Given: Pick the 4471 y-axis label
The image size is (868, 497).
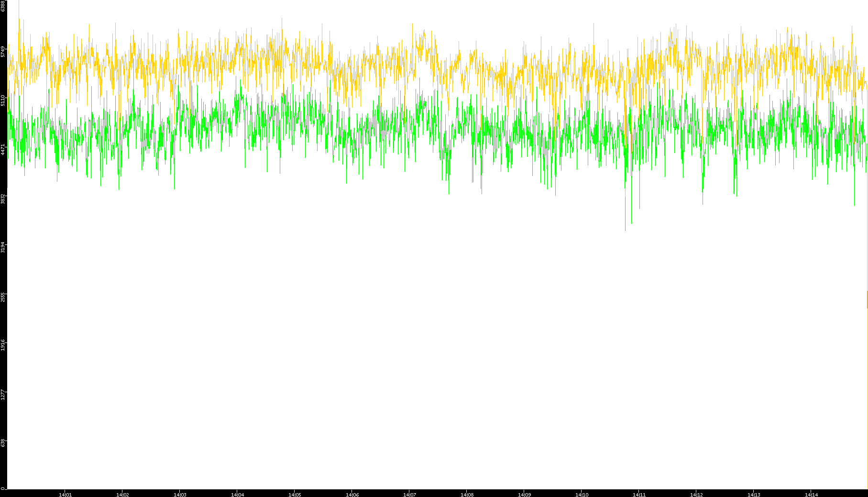Looking at the screenshot, I should pyautogui.click(x=3, y=149).
